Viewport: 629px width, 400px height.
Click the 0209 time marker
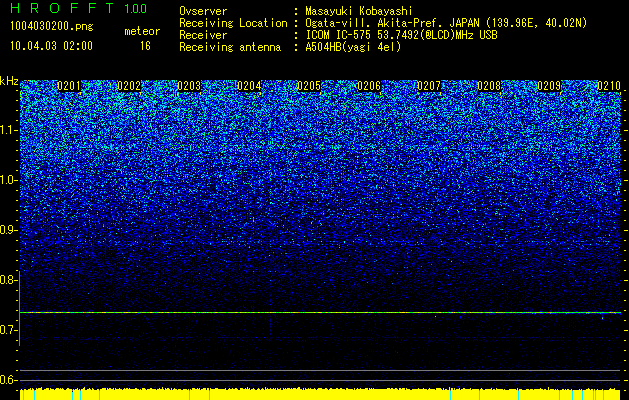pos(549,86)
